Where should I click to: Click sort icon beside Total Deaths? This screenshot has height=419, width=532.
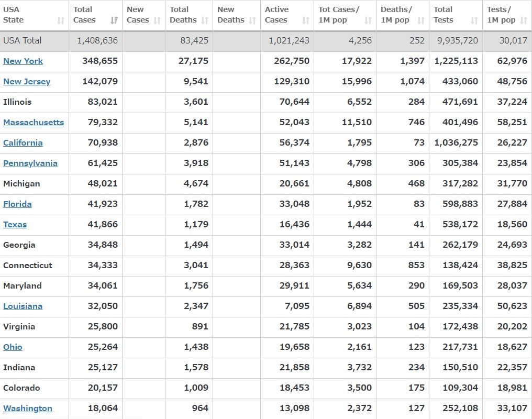(x=204, y=20)
